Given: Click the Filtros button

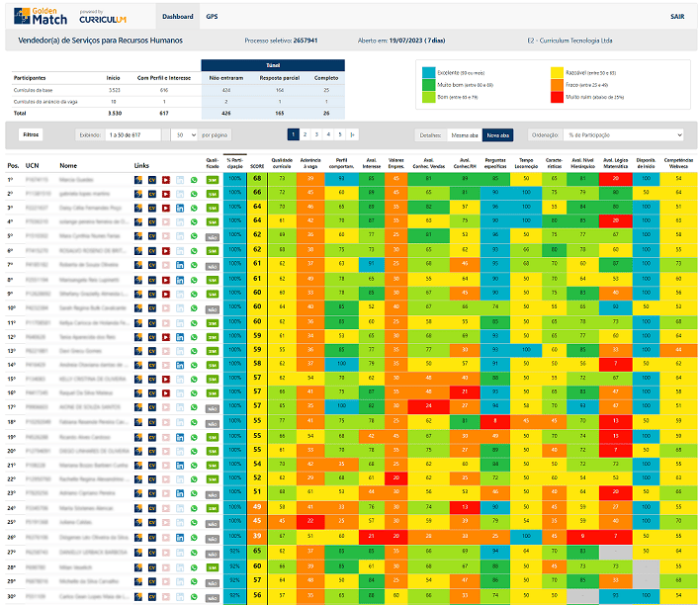Looking at the screenshot, I should tap(31, 134).
